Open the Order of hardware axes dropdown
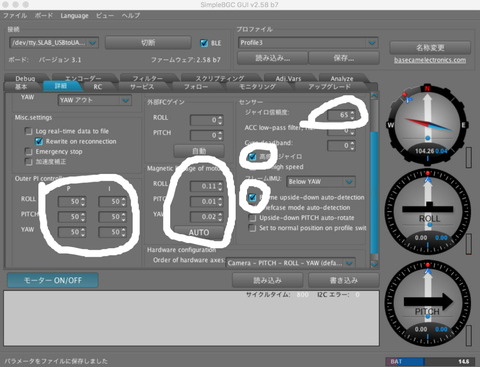This screenshot has width=480, height=367. [290, 263]
